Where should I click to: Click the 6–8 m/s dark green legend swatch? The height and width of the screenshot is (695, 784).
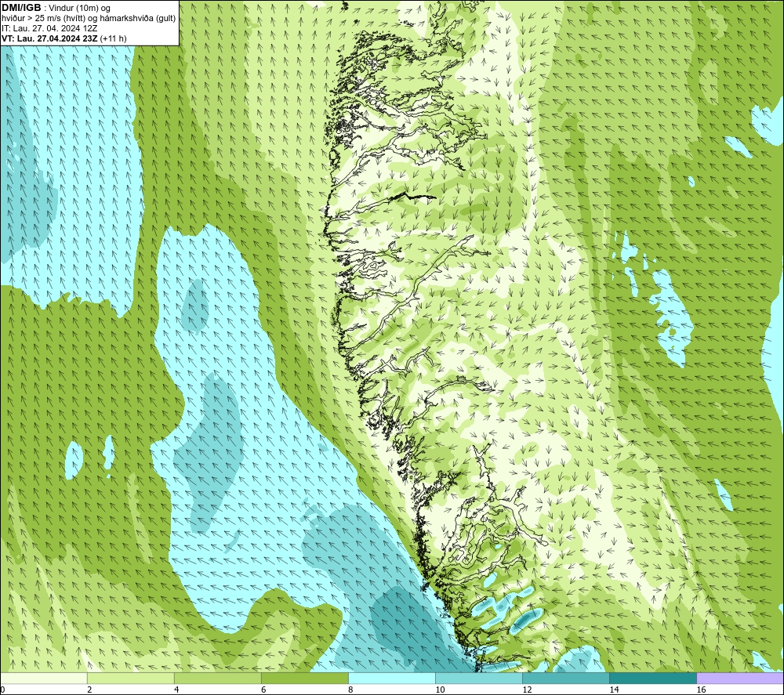(x=305, y=678)
